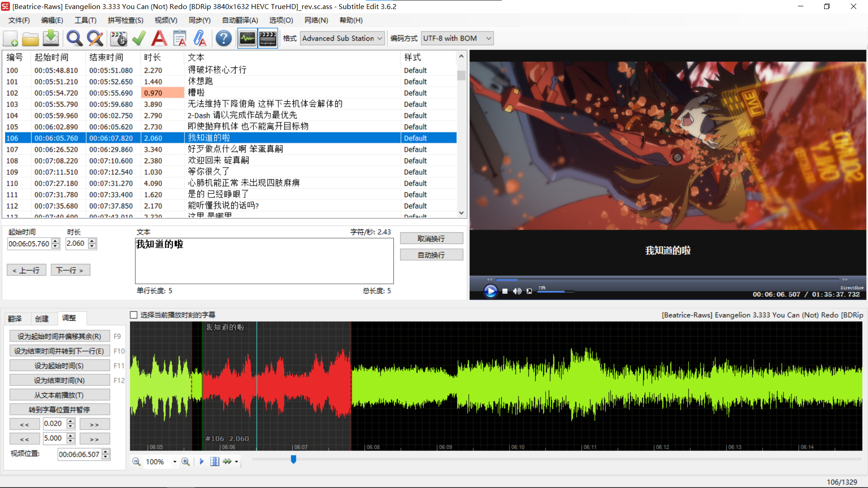Open the format dropdown Advanced Sub Station
This screenshot has width=868, height=488.
point(342,38)
